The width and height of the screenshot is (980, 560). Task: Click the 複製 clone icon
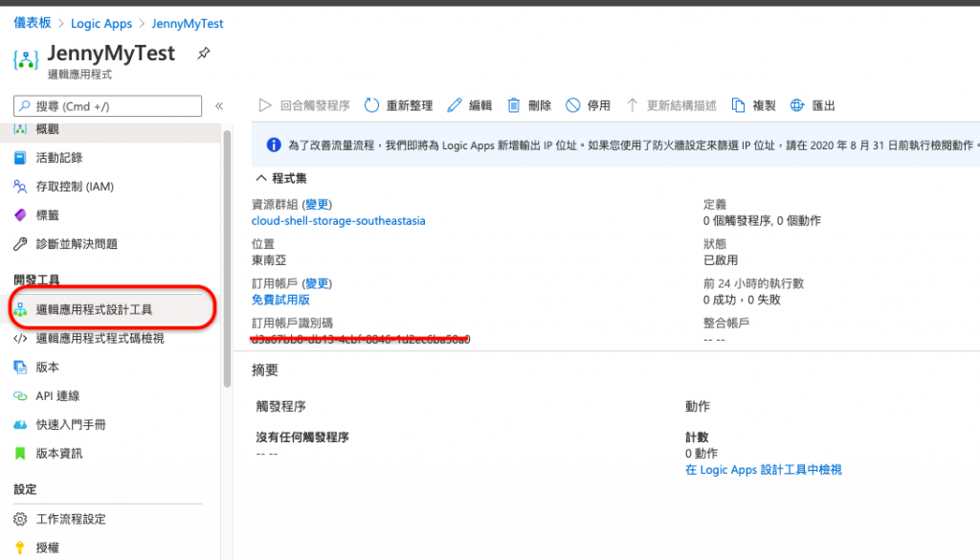738,105
